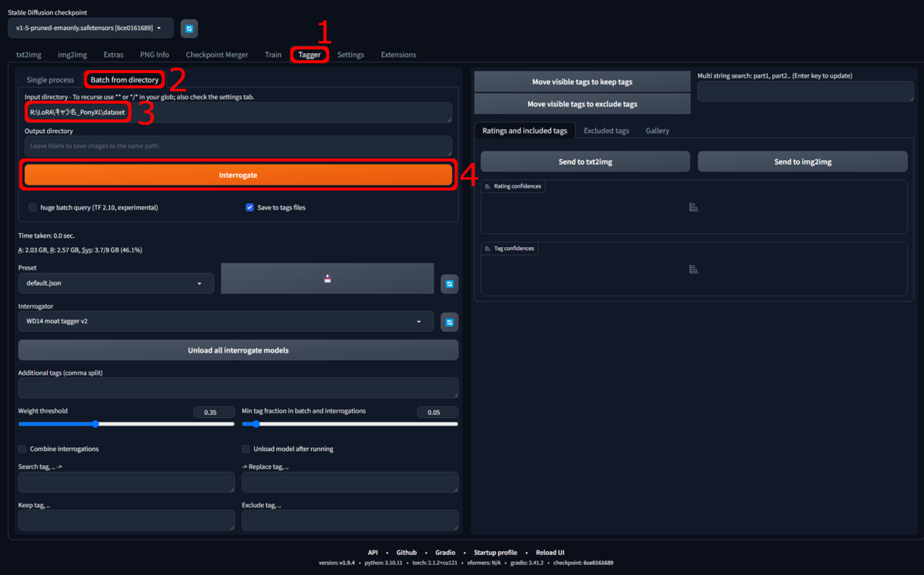Switch to the txt2img tab
The width and height of the screenshot is (924, 575).
click(x=28, y=55)
